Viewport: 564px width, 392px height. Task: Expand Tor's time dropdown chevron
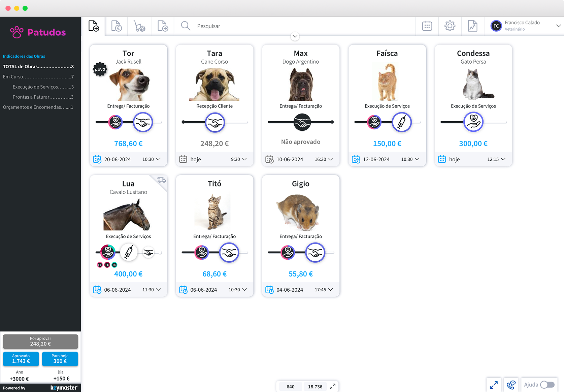click(x=158, y=159)
